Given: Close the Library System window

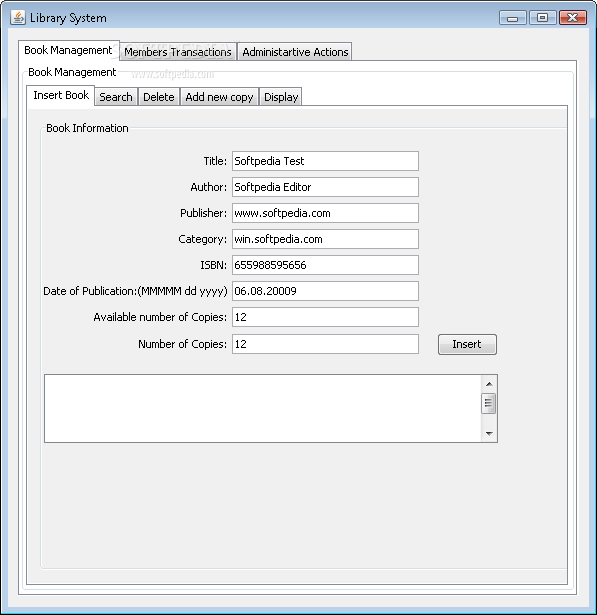Looking at the screenshot, I should pyautogui.click(x=573, y=18).
